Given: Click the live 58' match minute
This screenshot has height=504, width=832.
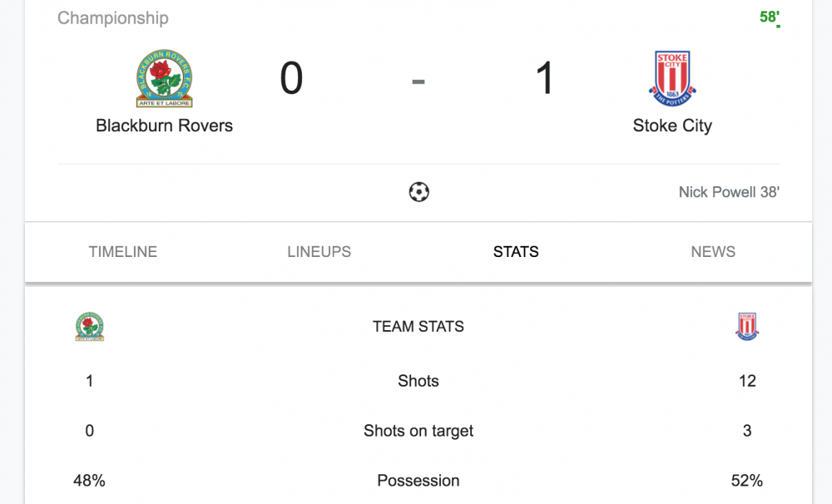Looking at the screenshot, I should [x=770, y=17].
